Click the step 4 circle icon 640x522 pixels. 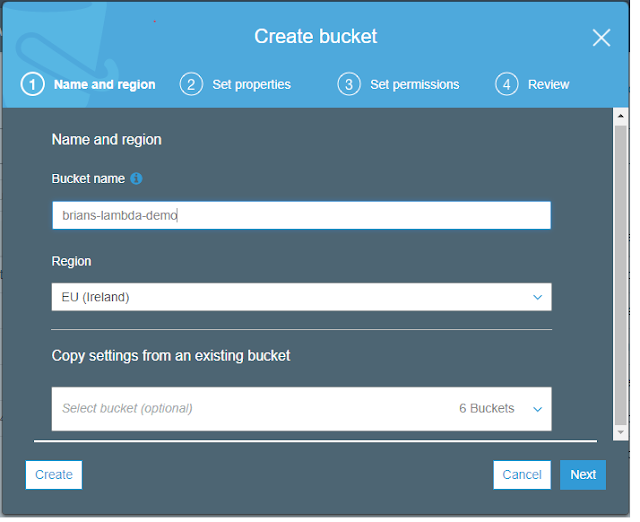(507, 84)
